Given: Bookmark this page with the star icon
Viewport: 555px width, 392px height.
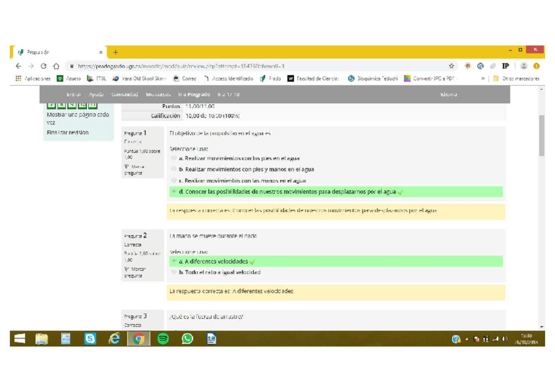Looking at the screenshot, I should [x=452, y=66].
